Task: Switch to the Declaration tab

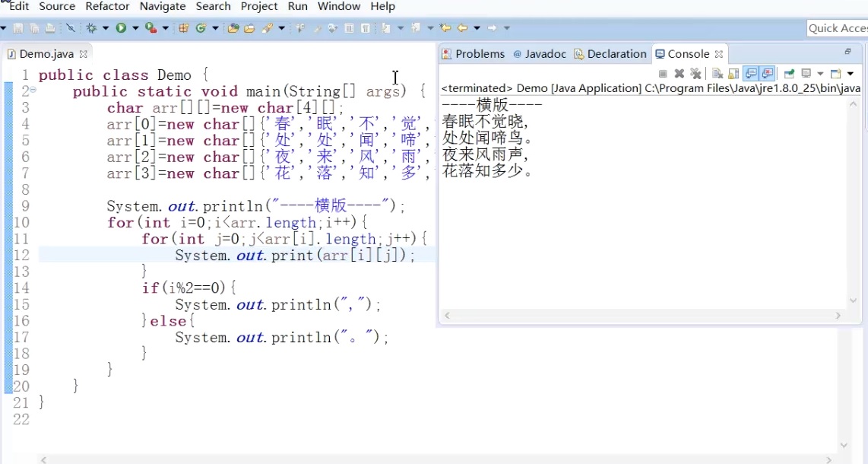Action: point(610,54)
